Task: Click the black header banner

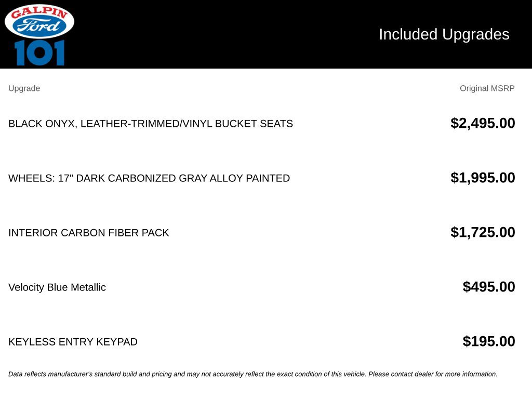Action: click(266, 34)
